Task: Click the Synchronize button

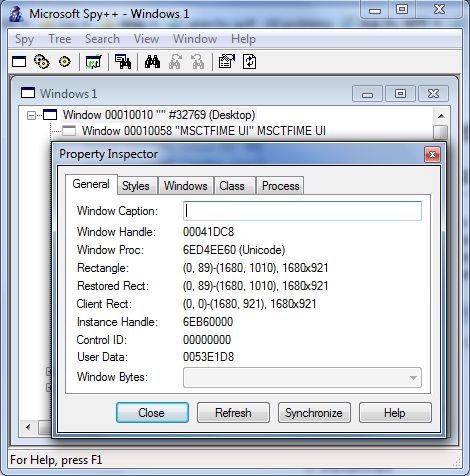Action: point(314,413)
